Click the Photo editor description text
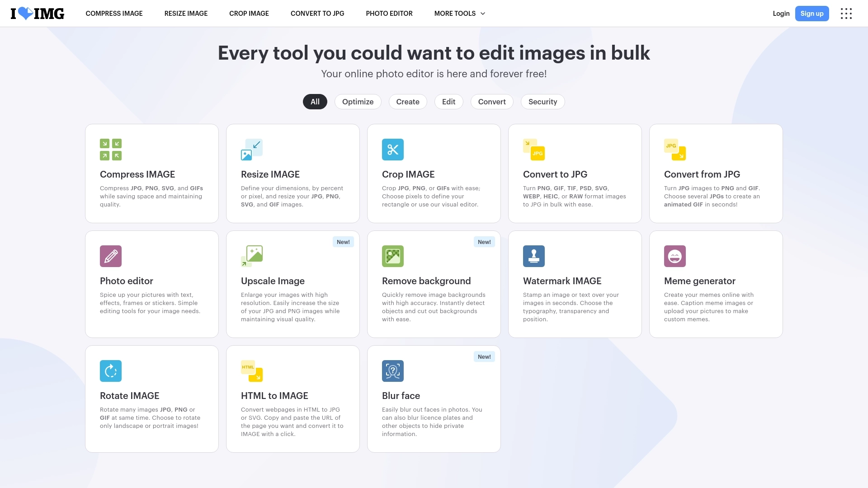The image size is (868, 488). (x=150, y=303)
